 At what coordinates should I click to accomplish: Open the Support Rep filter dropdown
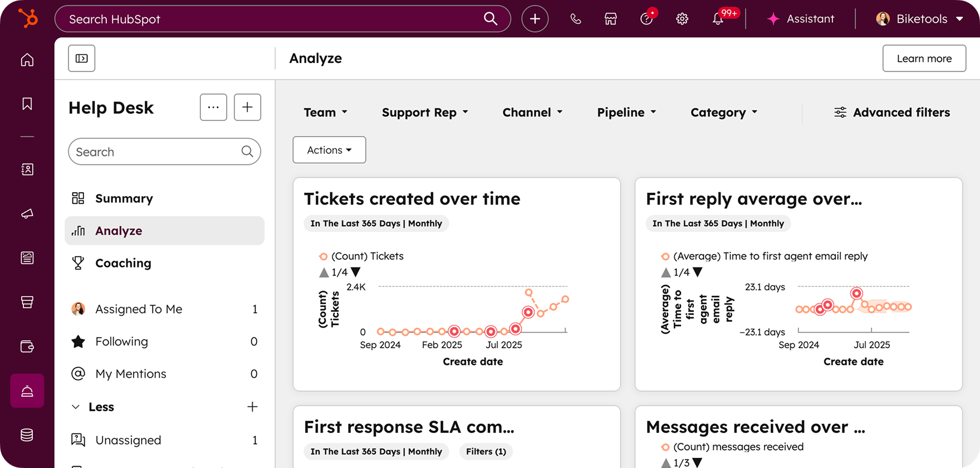click(x=425, y=113)
